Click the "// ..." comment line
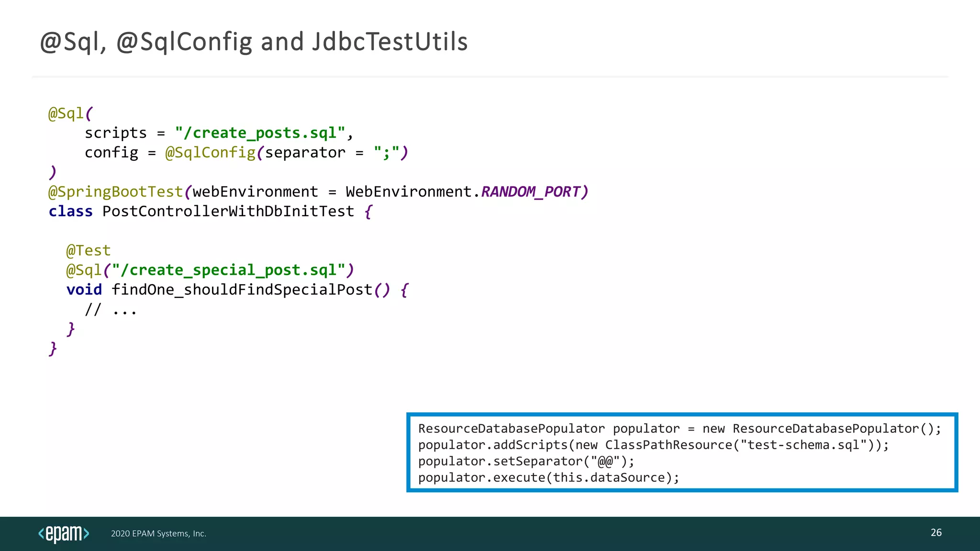The image size is (980, 551). 111,310
